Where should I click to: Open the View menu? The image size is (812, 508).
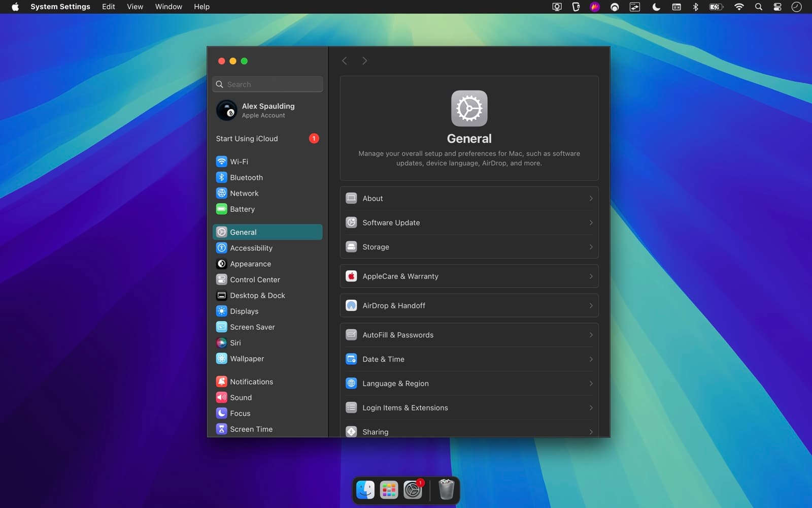tap(135, 7)
